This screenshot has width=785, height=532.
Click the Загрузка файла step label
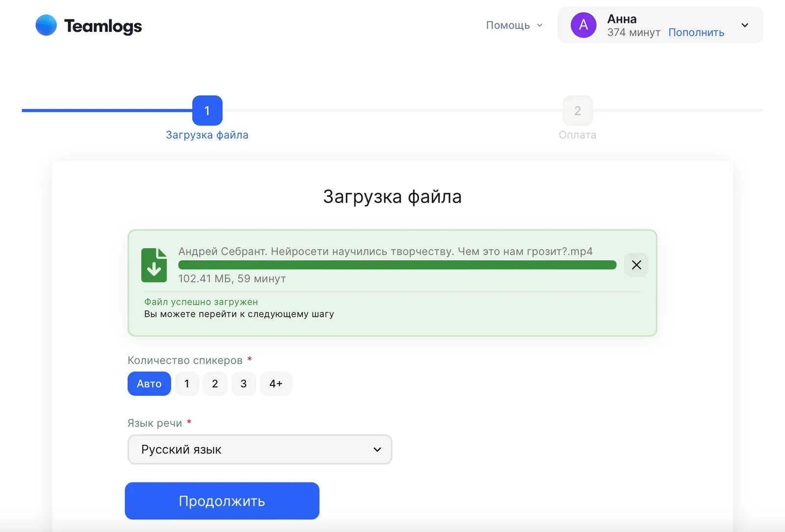pyautogui.click(x=207, y=135)
